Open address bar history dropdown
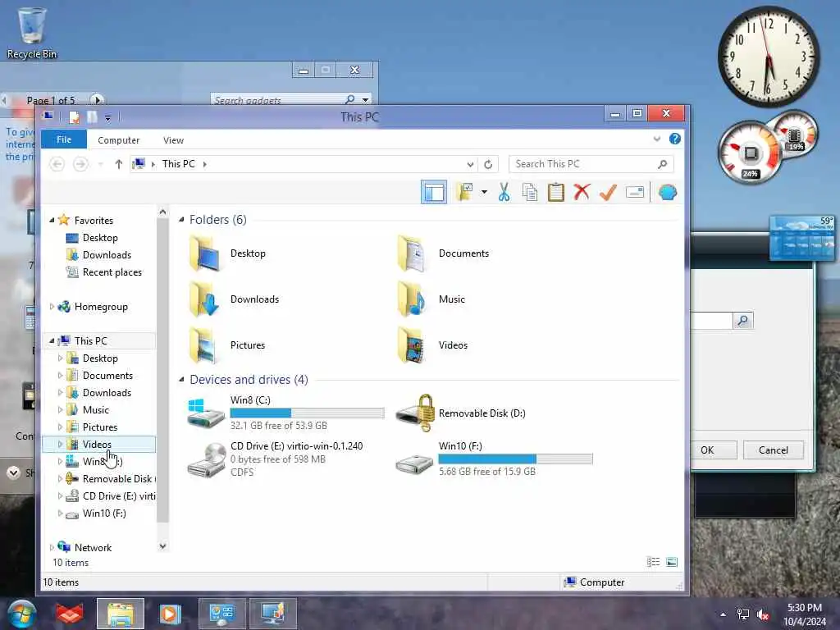Screen dimensions: 840x630 point(470,164)
